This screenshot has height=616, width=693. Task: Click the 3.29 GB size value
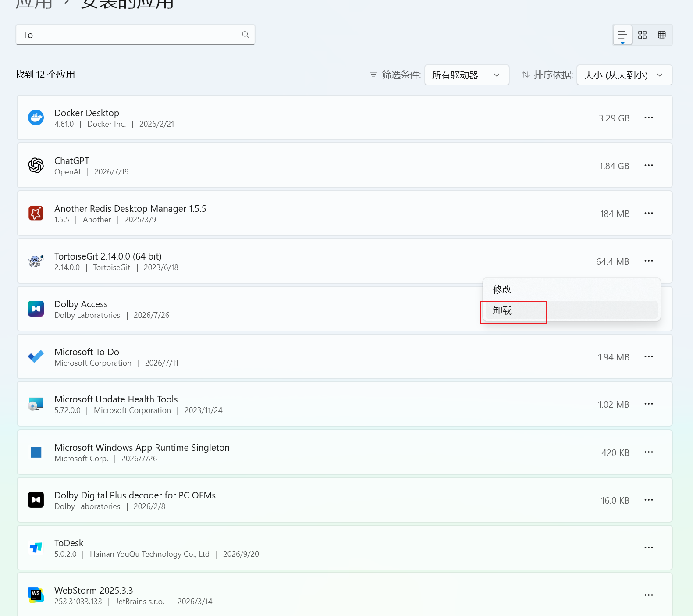614,118
